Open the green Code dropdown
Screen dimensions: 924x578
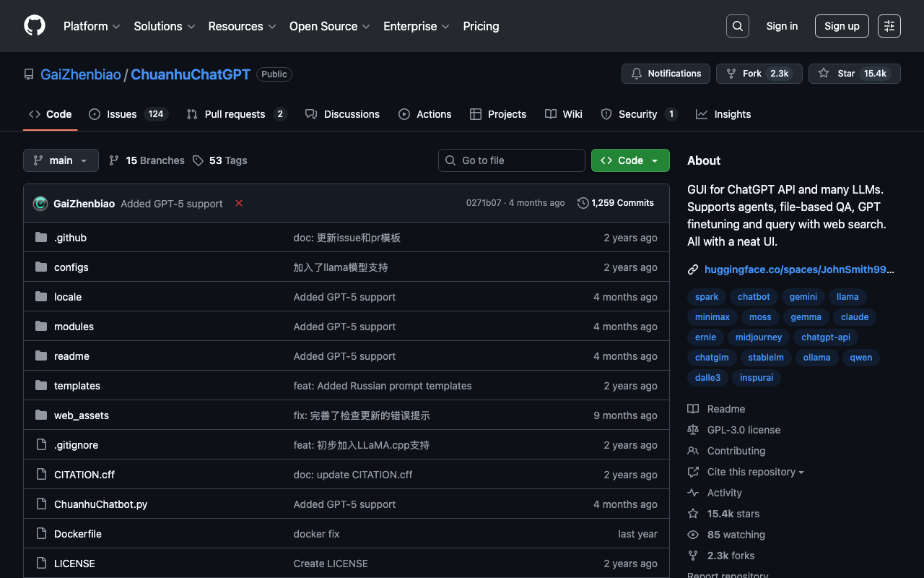[x=629, y=160]
